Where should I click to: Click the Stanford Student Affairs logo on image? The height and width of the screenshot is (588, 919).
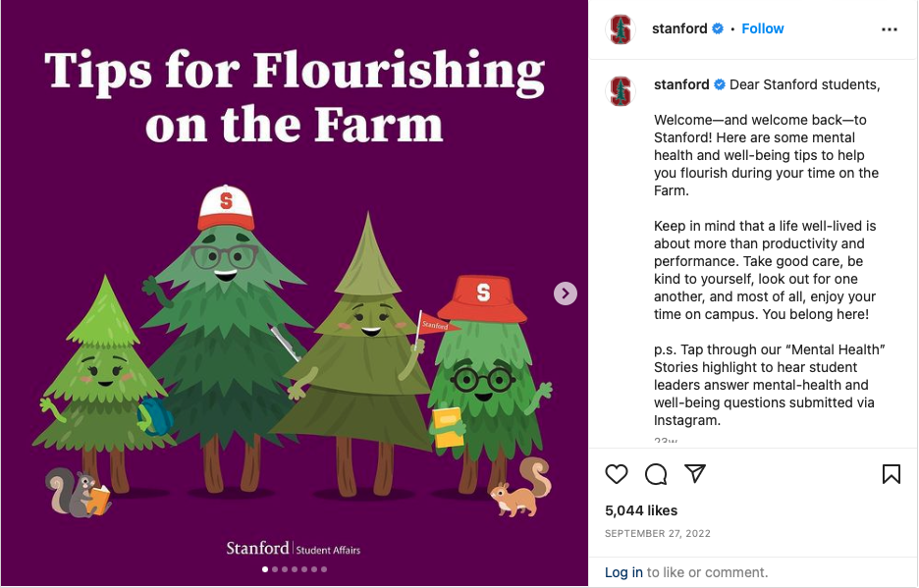click(x=294, y=549)
